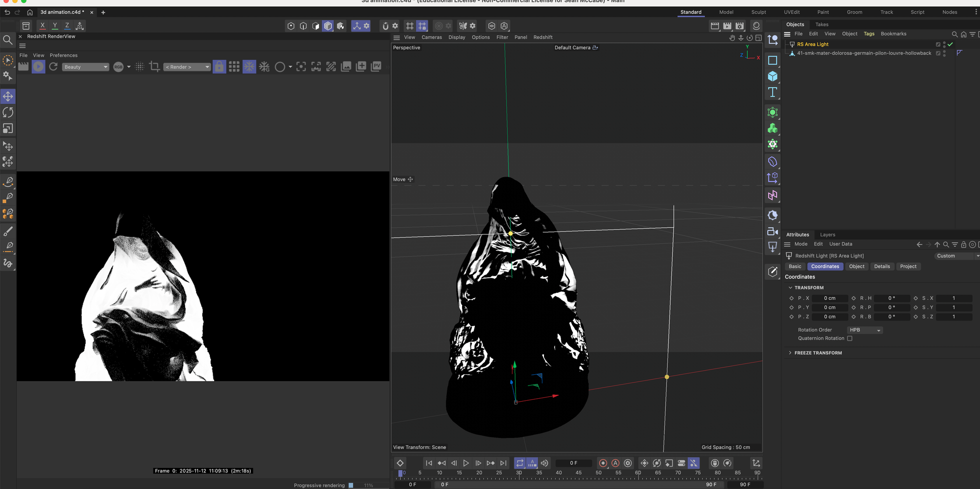Image resolution: width=980 pixels, height=489 pixels.
Task: Select the Move tool in left toolbar
Action: (8, 97)
